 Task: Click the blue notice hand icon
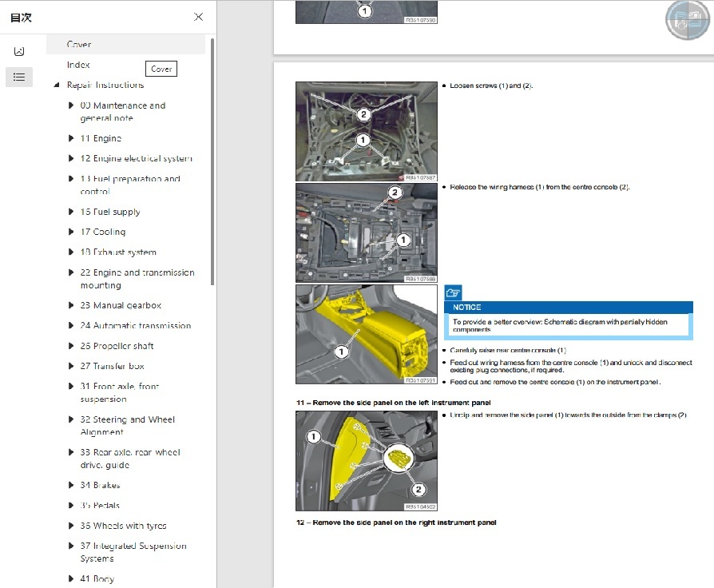(x=453, y=293)
